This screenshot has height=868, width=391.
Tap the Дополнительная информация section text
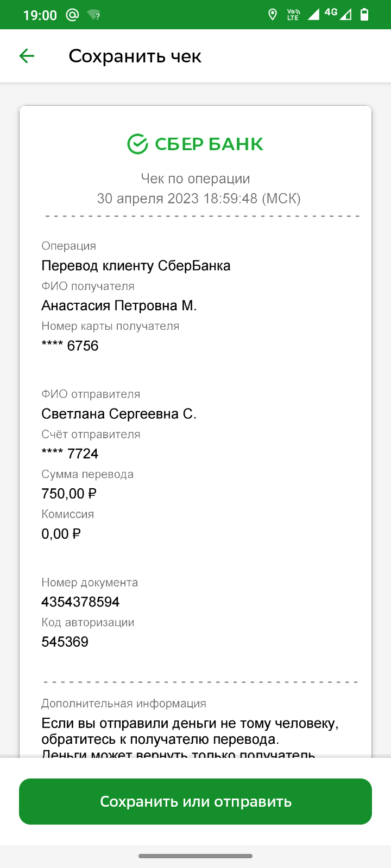124,704
